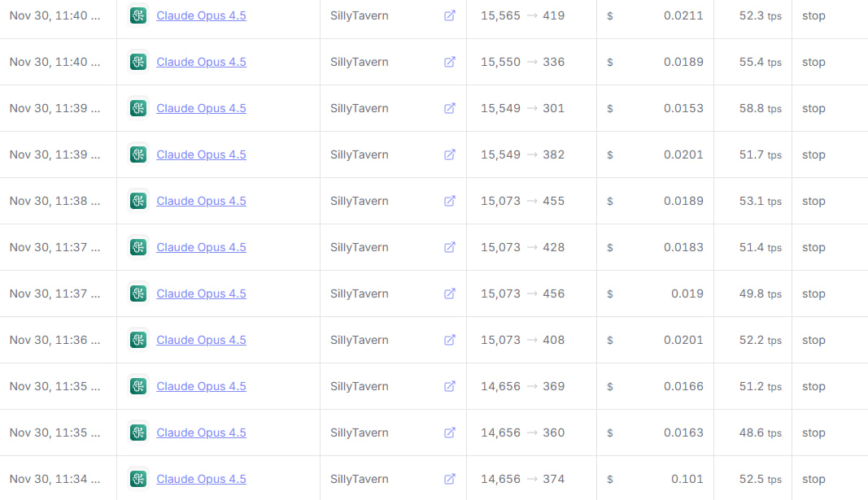Open external link icon in the 58.8 tps row

tap(450, 108)
